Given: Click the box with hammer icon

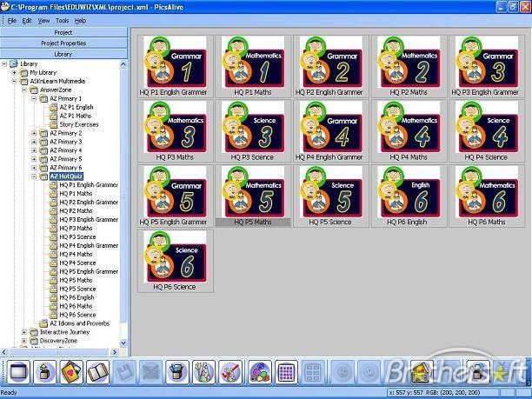Looking at the screenshot, I should click(x=478, y=372).
